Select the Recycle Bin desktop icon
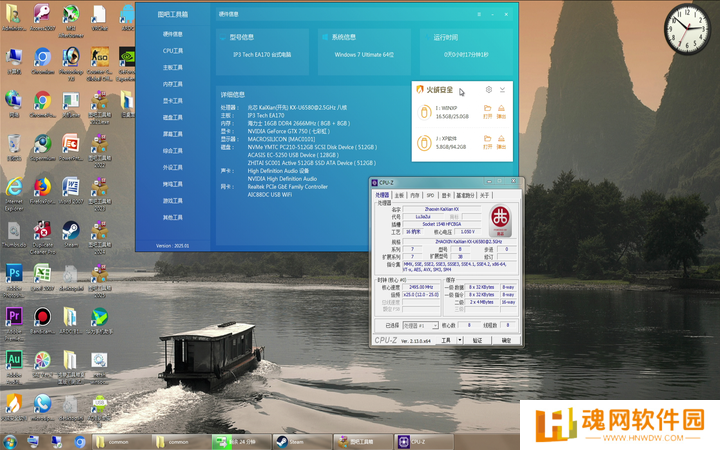This screenshot has width=720, height=450. pyautogui.click(x=14, y=148)
